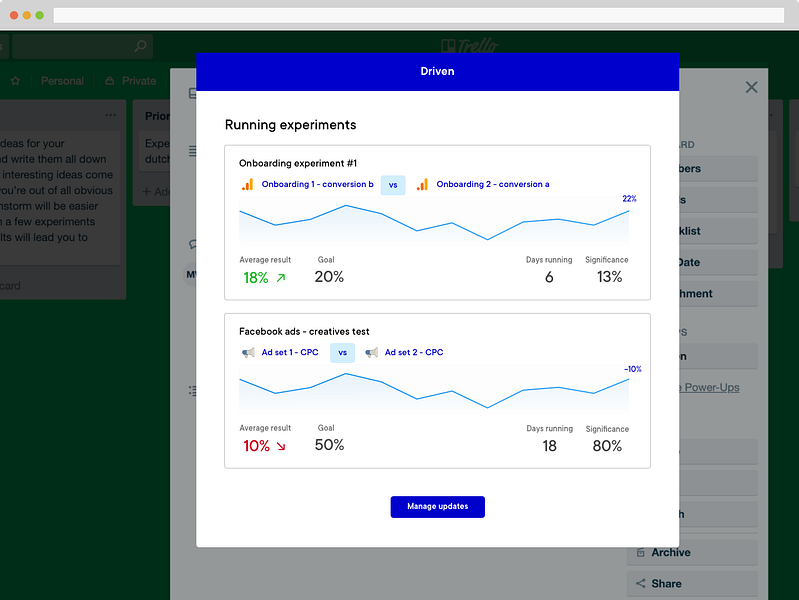This screenshot has width=799, height=600.
Task: Close the Trello card with X icon
Action: [751, 87]
